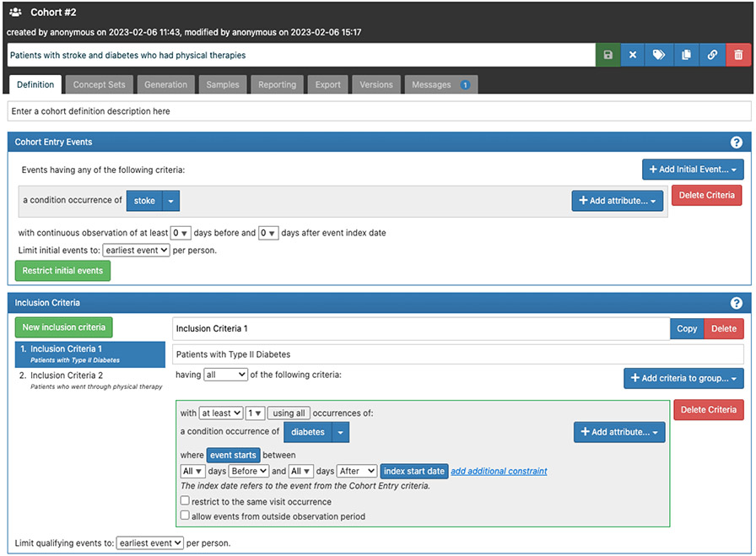756x556 pixels.
Task: Check allow events from outside observation period
Action: tap(186, 516)
